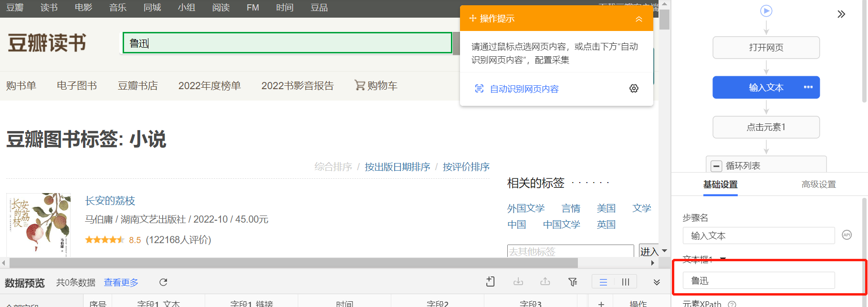
Task: Open the 豆品 top menu item
Action: point(319,8)
